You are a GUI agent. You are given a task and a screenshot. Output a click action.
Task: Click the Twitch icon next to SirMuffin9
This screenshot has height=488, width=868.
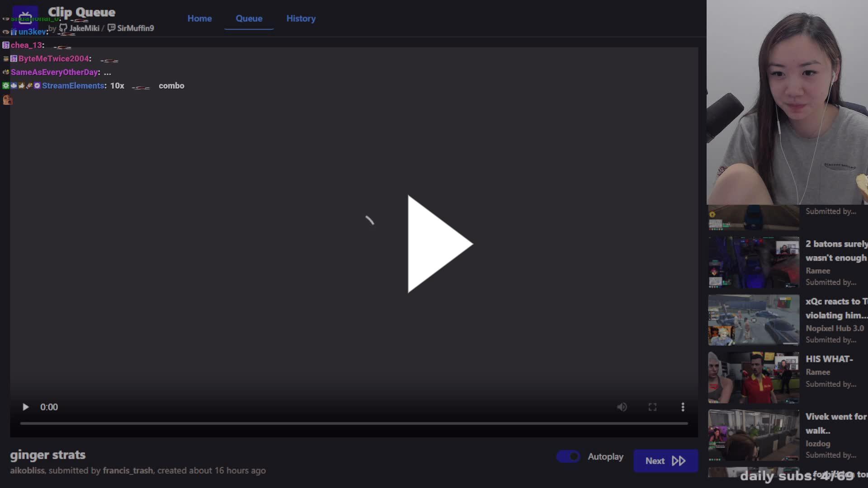point(111,28)
